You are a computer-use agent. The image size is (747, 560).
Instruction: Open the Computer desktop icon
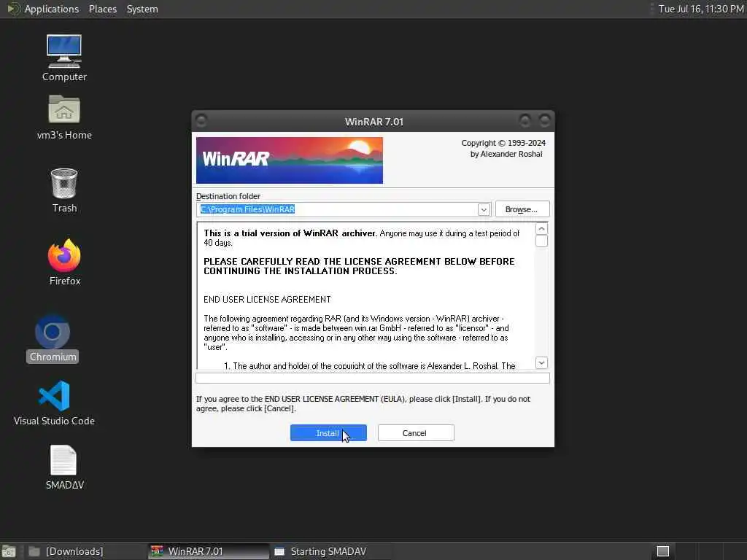[x=64, y=58]
